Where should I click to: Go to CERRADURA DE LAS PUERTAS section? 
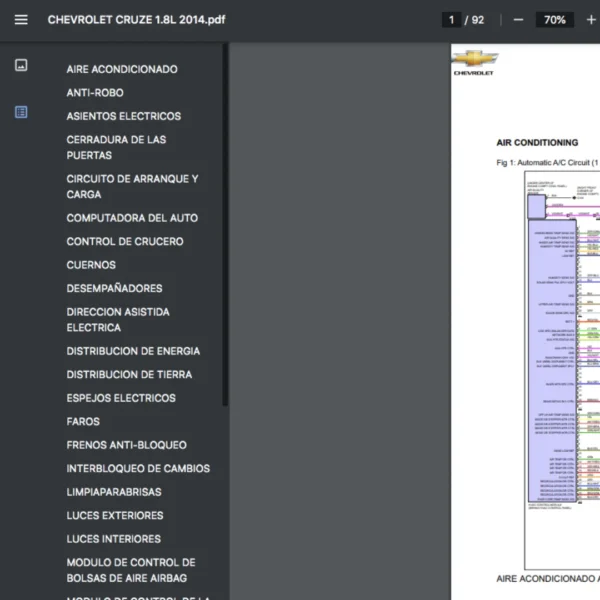(116, 148)
